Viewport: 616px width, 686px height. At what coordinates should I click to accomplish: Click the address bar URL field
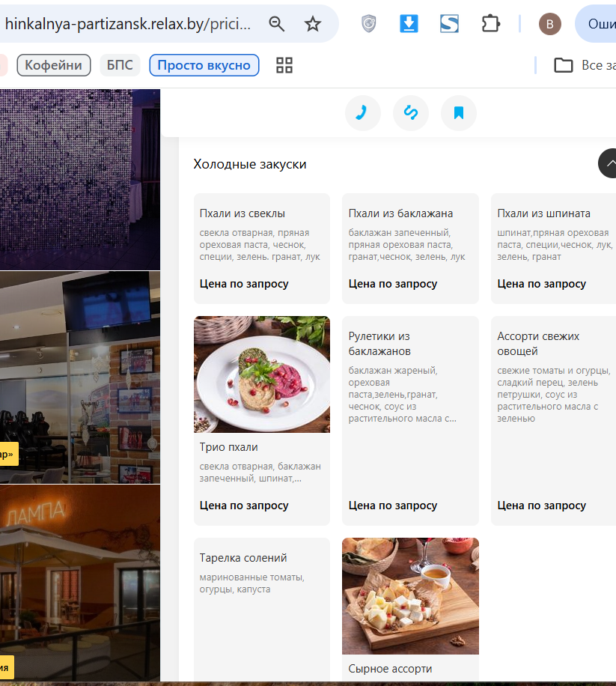128,24
